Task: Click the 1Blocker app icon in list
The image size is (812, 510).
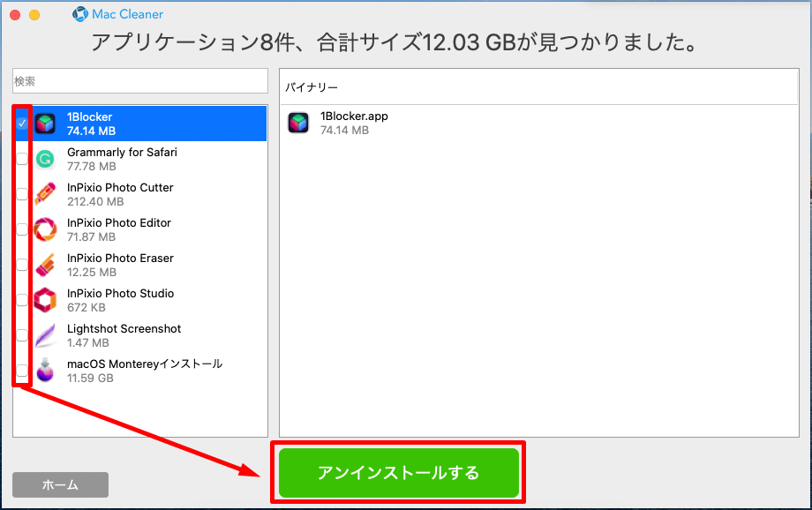Action: [45, 124]
